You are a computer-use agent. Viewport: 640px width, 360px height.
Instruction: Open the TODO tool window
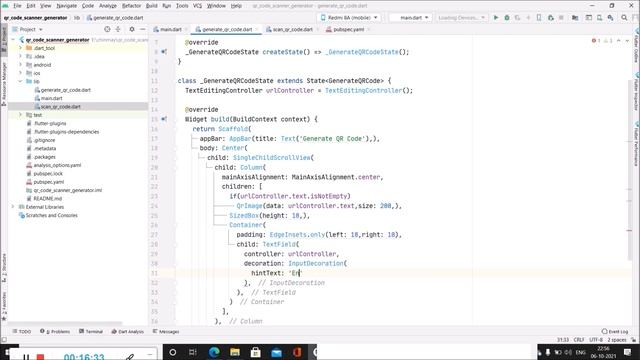(22, 331)
